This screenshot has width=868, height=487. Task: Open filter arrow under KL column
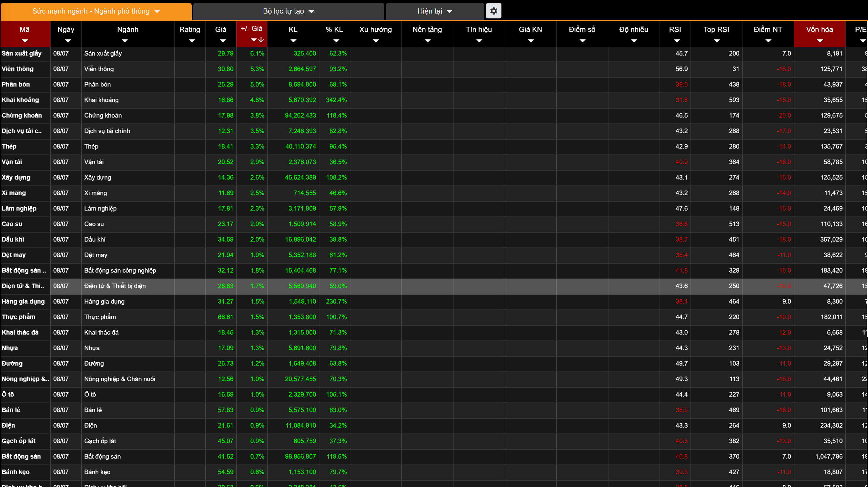pyautogui.click(x=293, y=41)
